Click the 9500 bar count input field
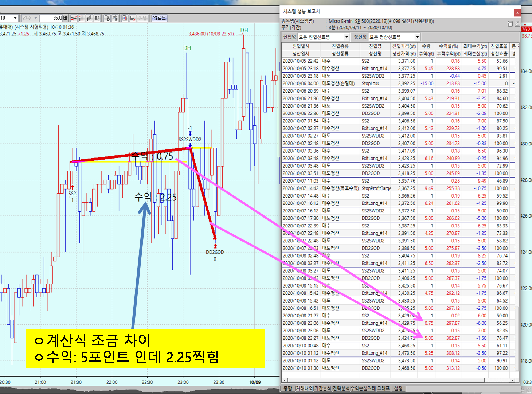 (51, 18)
